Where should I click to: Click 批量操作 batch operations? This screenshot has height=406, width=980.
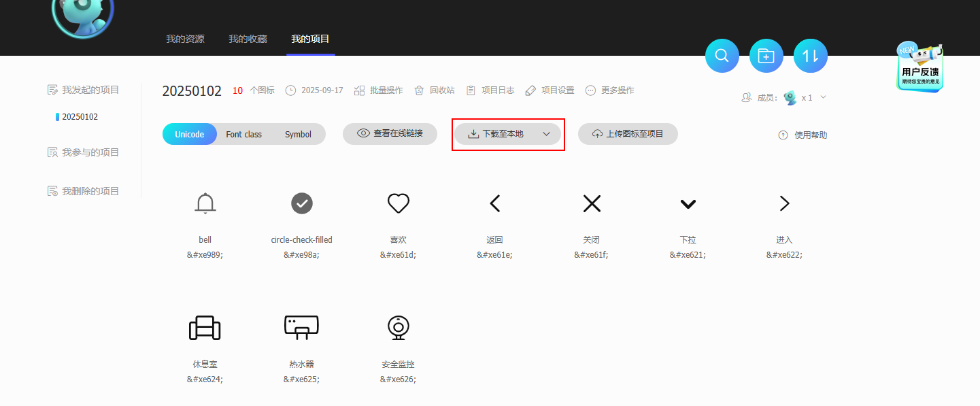click(379, 90)
